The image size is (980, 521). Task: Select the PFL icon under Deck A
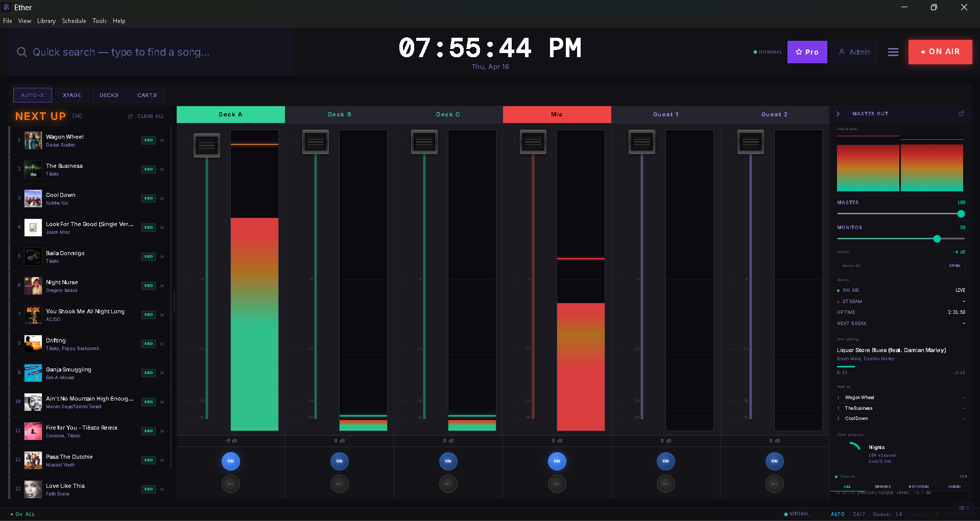pos(230,483)
